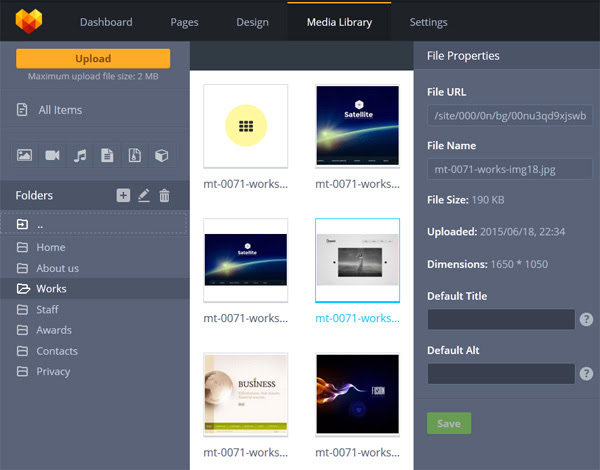This screenshot has height=470, width=600.
Task: Select the BUSINESS template thumbnail
Action: [x=245, y=394]
